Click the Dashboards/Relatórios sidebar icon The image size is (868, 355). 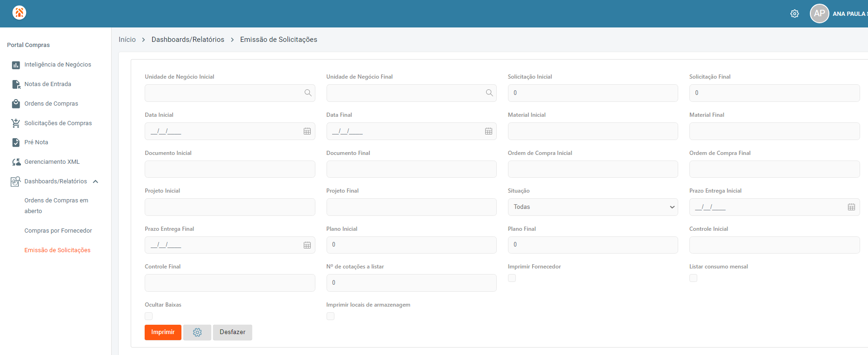(16, 181)
